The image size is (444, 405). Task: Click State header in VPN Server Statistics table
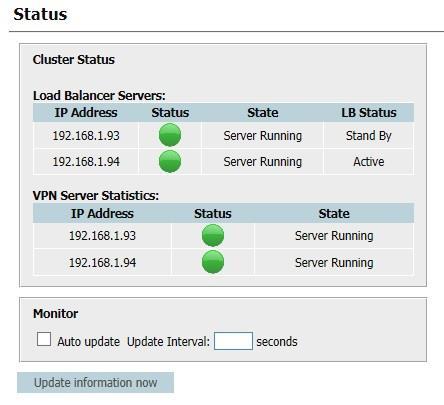[x=334, y=214]
